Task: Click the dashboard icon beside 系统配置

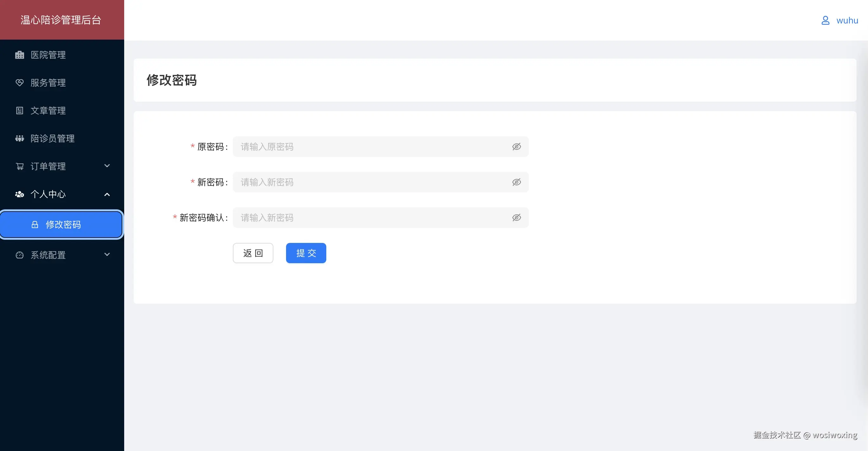Action: [x=20, y=255]
